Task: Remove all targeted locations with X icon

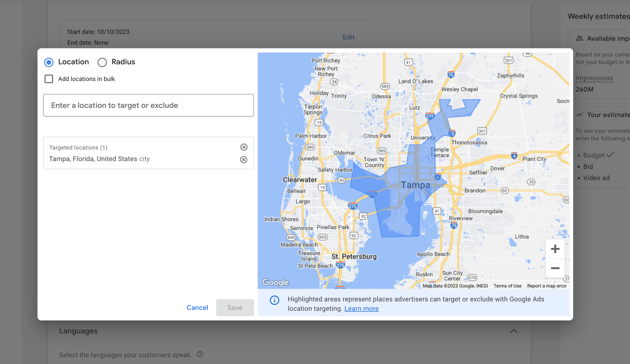Action: tap(244, 147)
